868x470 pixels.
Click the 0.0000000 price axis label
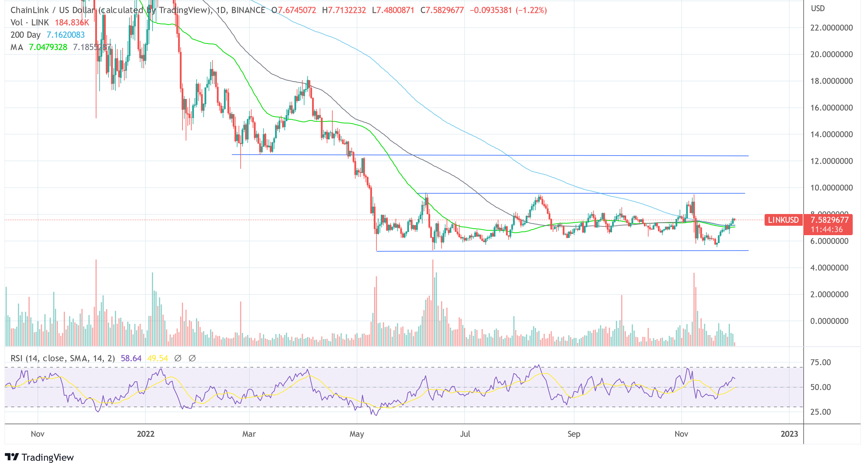coord(829,321)
